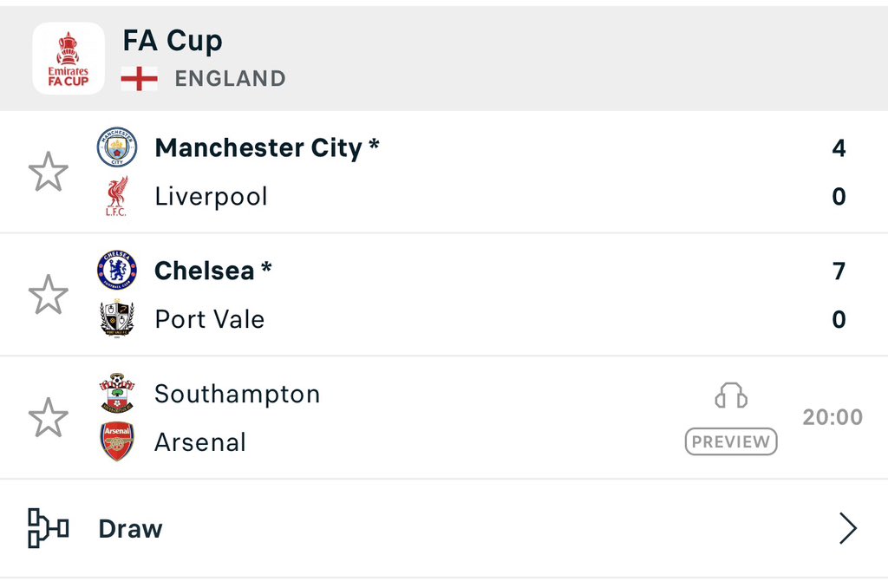This screenshot has width=888, height=588.
Task: Open the Draw bracket row
Action: (x=130, y=528)
